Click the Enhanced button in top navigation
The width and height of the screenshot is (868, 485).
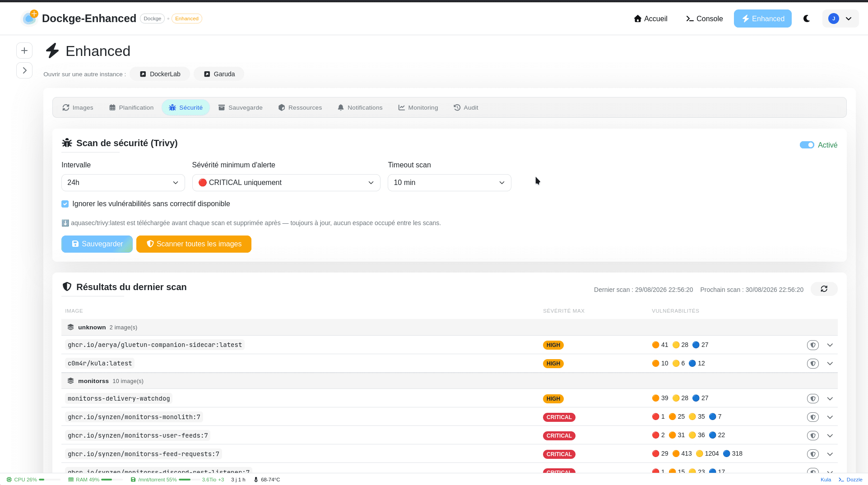(x=762, y=18)
